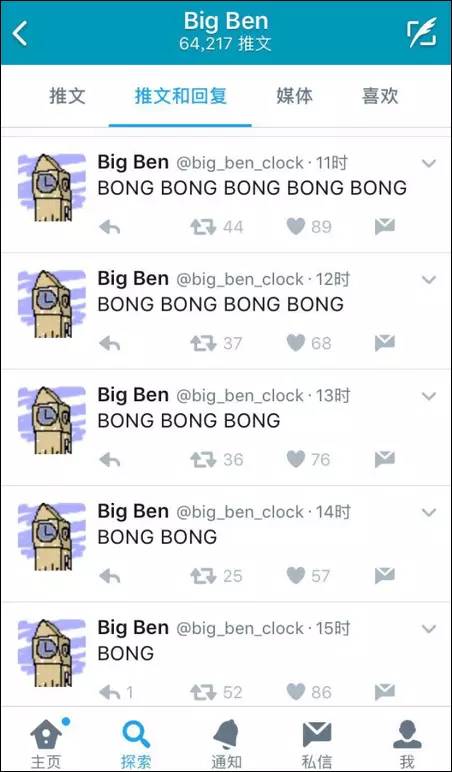
Task: Select the 推文 tab
Action: (x=67, y=96)
